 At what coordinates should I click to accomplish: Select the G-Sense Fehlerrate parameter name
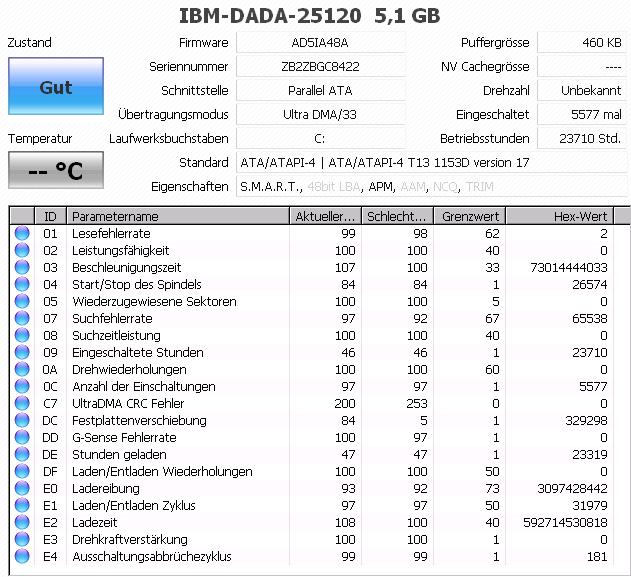pyautogui.click(x=124, y=437)
